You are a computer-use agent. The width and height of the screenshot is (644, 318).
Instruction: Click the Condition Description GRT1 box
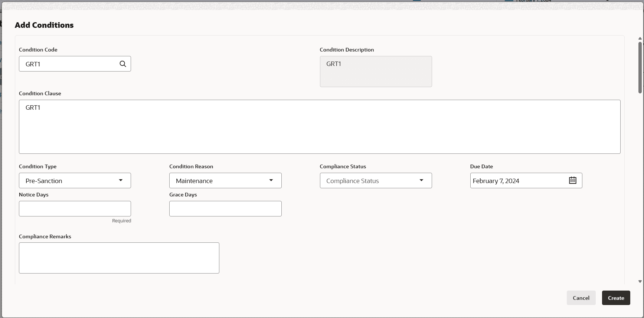[x=376, y=72]
